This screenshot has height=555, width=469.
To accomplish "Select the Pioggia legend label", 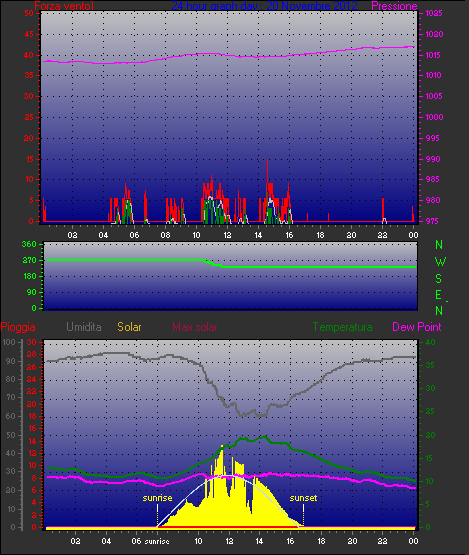I will pyautogui.click(x=18, y=327).
